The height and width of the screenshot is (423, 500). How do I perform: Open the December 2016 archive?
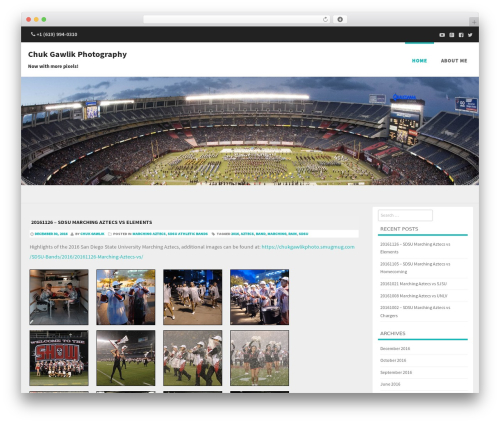tap(395, 348)
